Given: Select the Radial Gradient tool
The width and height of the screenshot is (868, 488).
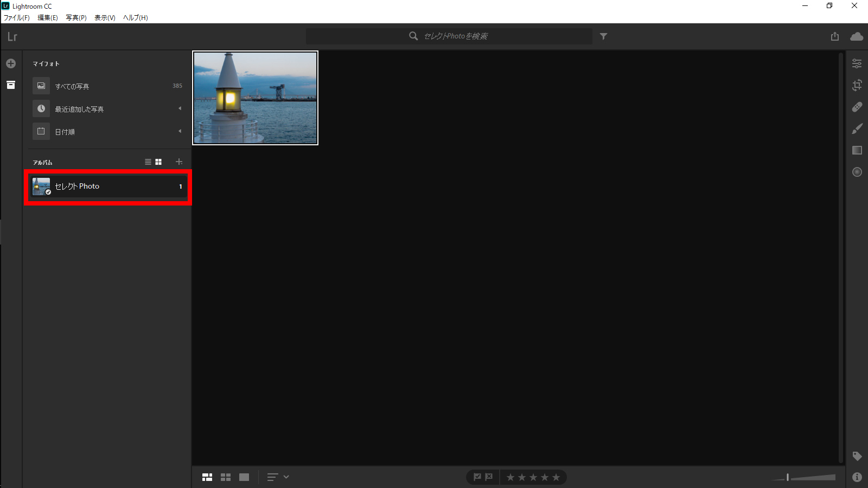Looking at the screenshot, I should point(857,172).
